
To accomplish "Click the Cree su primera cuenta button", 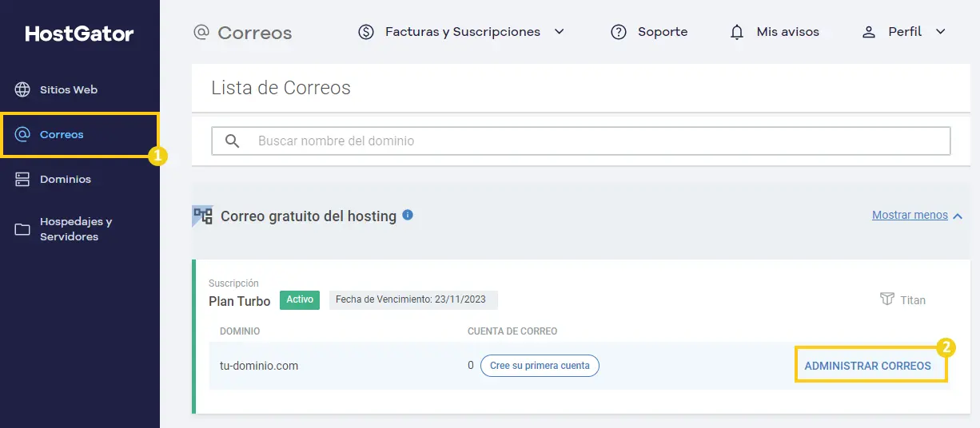I will tap(540, 366).
